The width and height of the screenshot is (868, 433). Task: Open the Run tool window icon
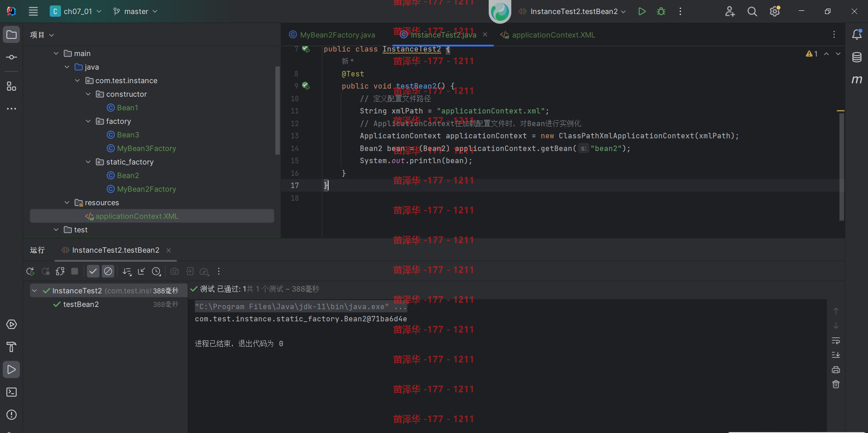coord(12,370)
